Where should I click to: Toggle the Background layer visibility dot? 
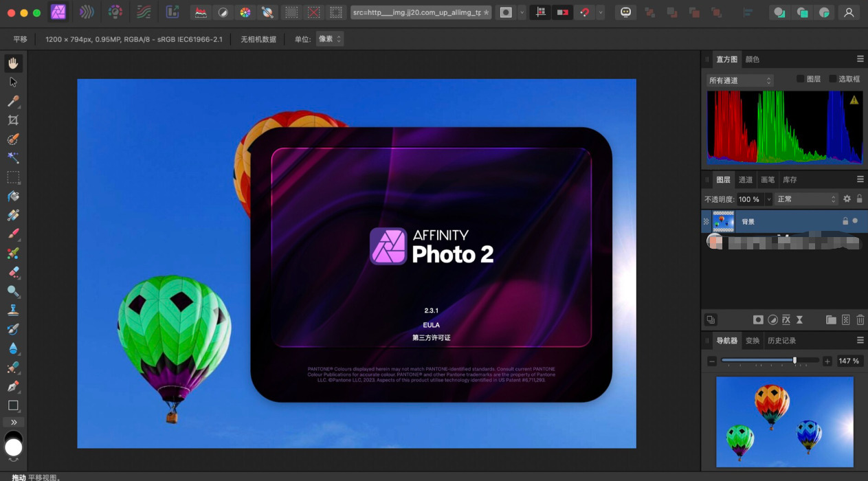(855, 221)
